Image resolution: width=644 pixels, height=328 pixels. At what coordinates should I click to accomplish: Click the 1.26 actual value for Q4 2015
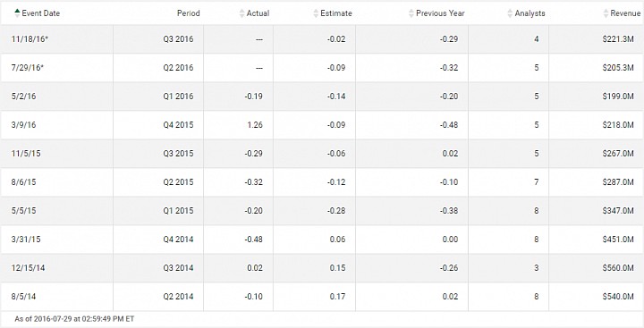[x=255, y=125]
